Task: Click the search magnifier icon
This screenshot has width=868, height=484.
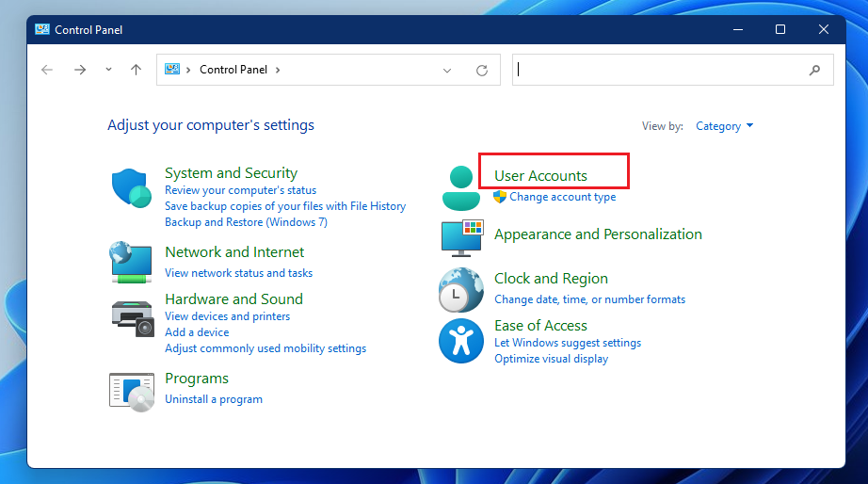Action: [x=814, y=71]
